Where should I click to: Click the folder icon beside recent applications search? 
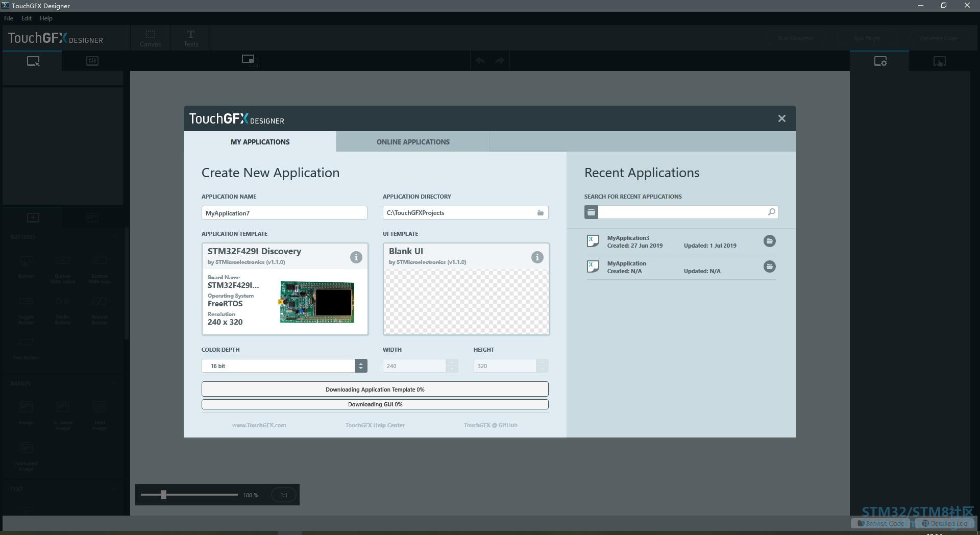591,212
